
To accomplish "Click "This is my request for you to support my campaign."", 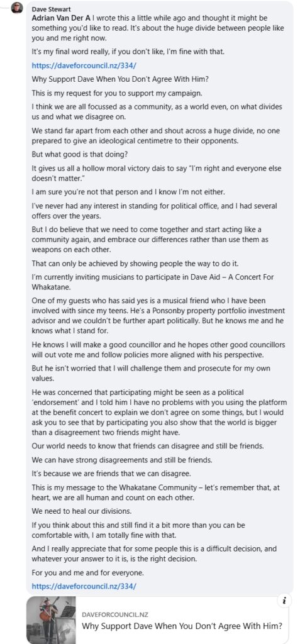I will [117, 93].
